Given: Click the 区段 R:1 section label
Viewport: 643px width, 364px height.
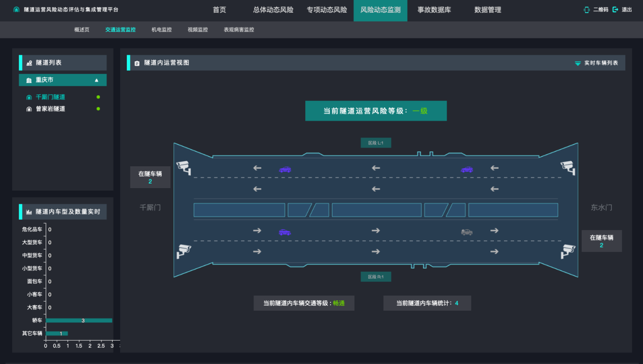Looking at the screenshot, I should (376, 277).
